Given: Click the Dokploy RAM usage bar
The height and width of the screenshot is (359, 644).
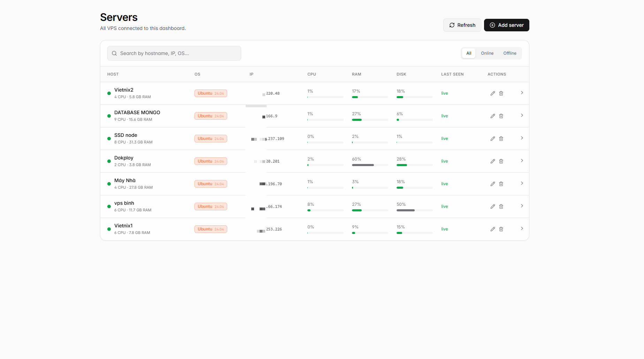Looking at the screenshot, I should click(370, 165).
